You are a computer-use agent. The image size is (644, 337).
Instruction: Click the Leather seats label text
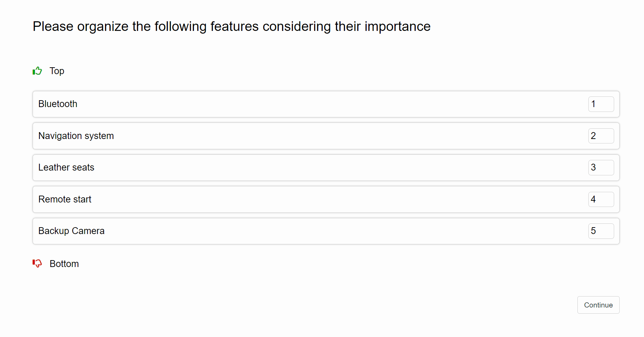[66, 167]
